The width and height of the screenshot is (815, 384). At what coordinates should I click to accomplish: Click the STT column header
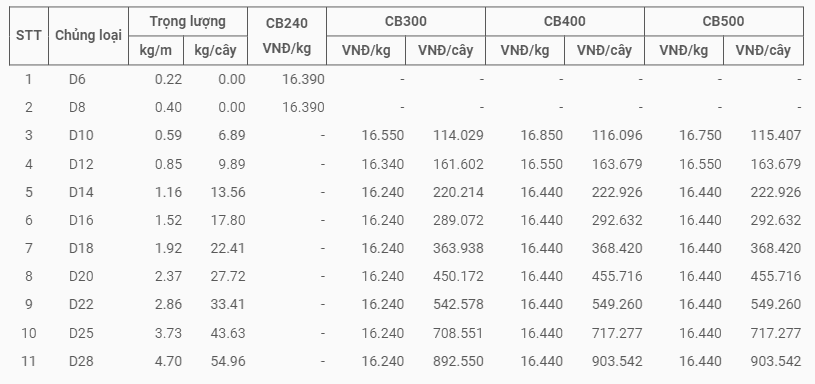(29, 36)
